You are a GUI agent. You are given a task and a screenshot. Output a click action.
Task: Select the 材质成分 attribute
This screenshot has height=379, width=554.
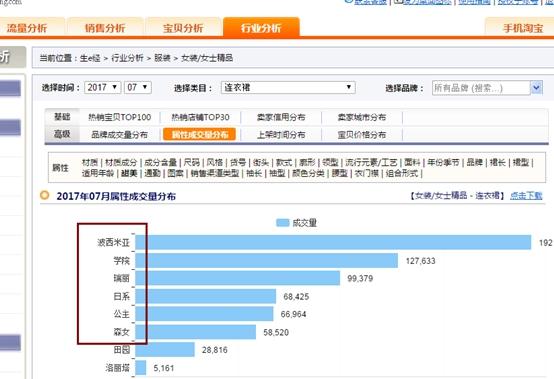(121, 162)
